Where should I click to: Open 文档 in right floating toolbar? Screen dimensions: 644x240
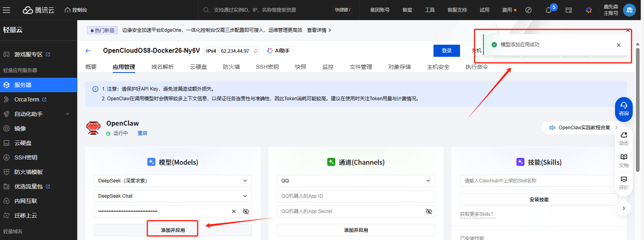coord(623,161)
